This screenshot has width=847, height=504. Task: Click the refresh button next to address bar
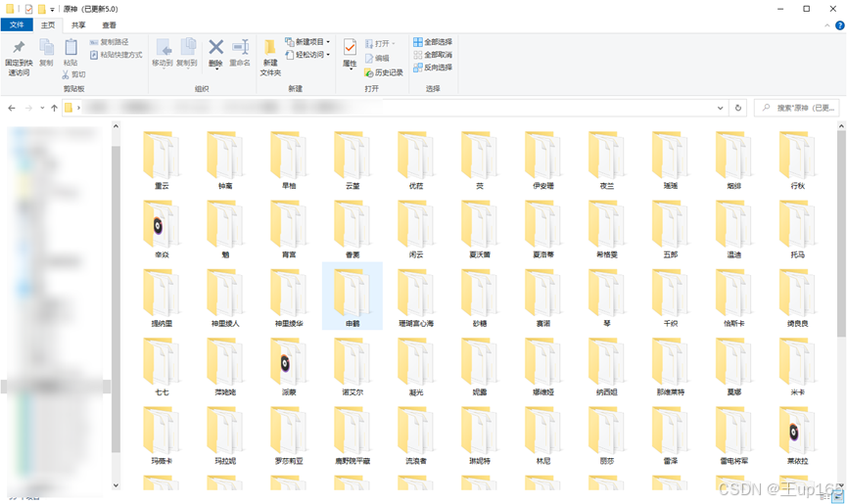pyautogui.click(x=738, y=108)
